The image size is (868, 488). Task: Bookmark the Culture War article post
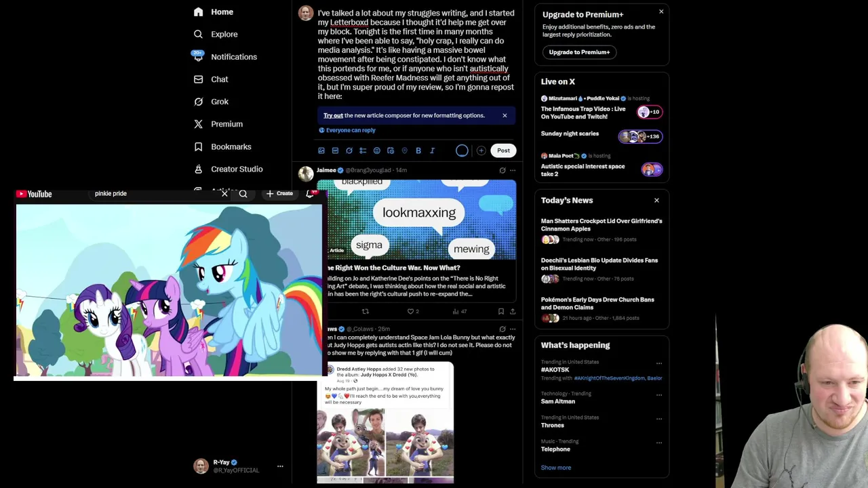coord(501,311)
